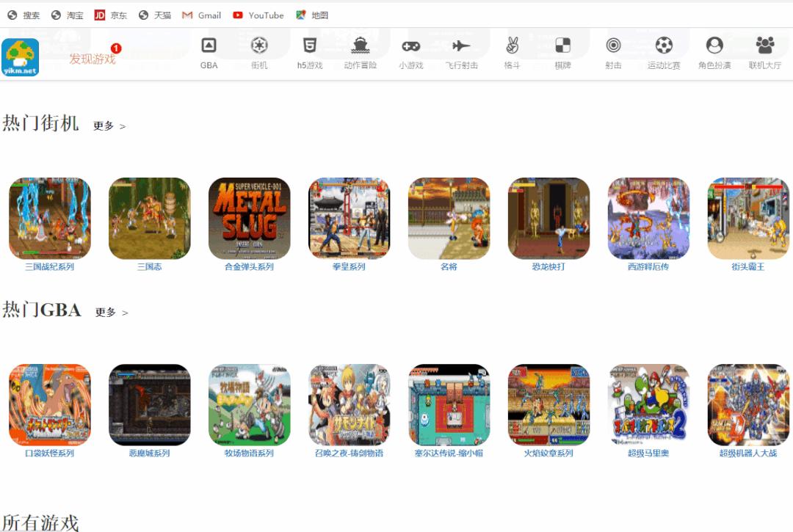Click the 所有游戏 section heading
Image resolution: width=793 pixels, height=532 pixels.
[x=40, y=522]
